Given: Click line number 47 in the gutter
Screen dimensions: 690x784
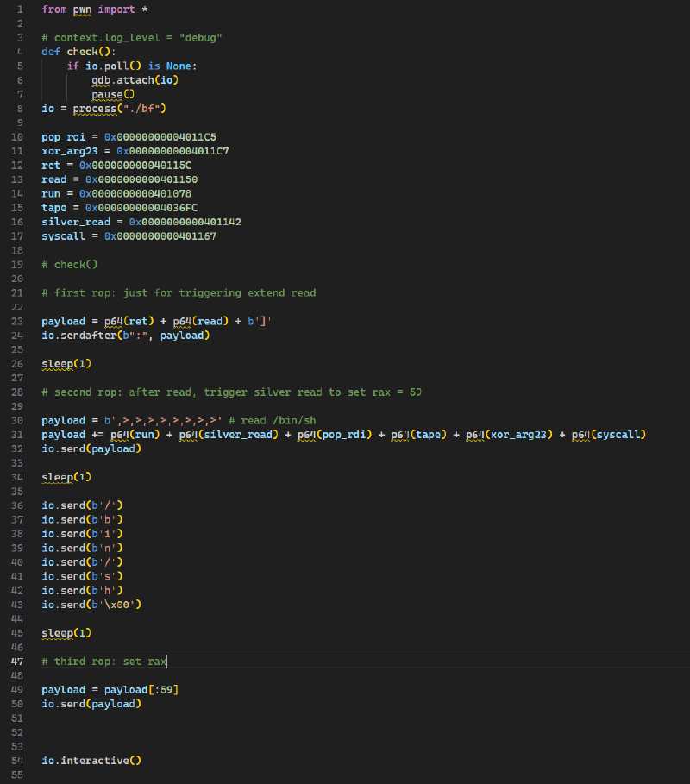Looking at the screenshot, I should [17, 662].
